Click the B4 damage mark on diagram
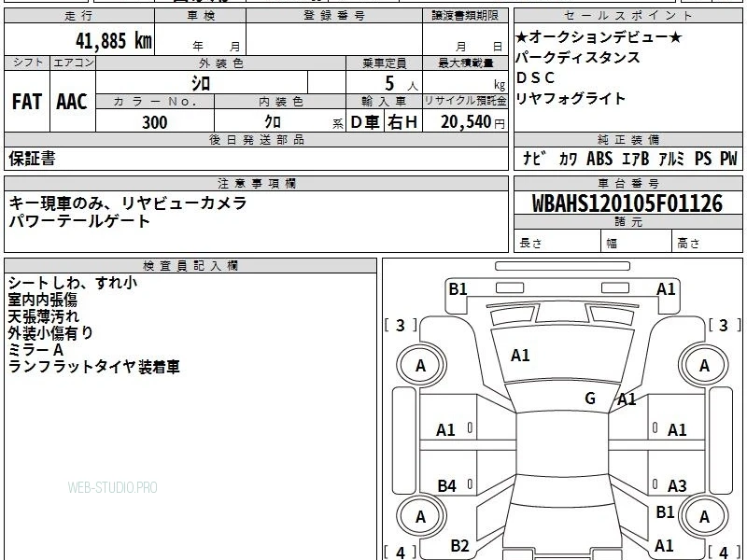 447,485
